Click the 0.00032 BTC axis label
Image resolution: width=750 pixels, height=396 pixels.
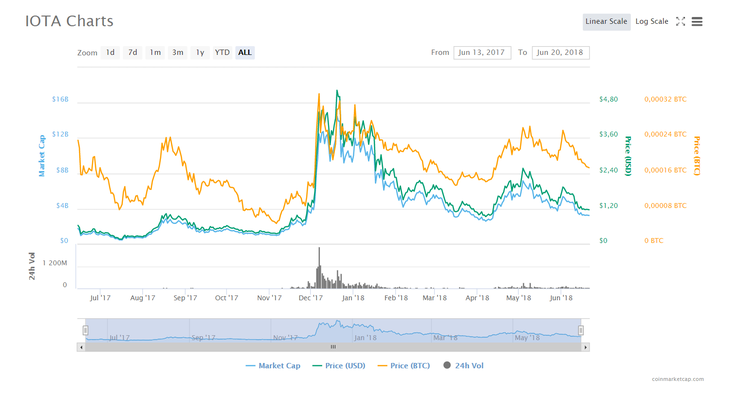pos(665,99)
